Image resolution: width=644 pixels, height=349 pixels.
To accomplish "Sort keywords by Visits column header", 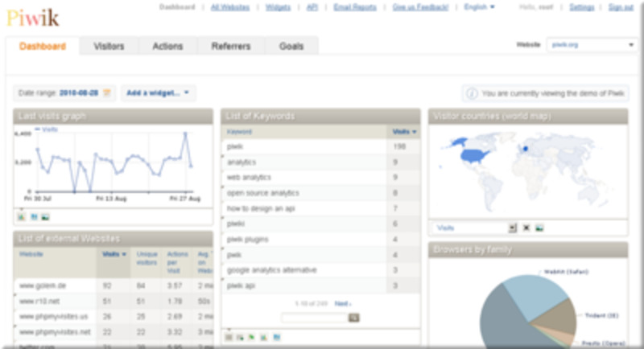I will click(x=404, y=132).
